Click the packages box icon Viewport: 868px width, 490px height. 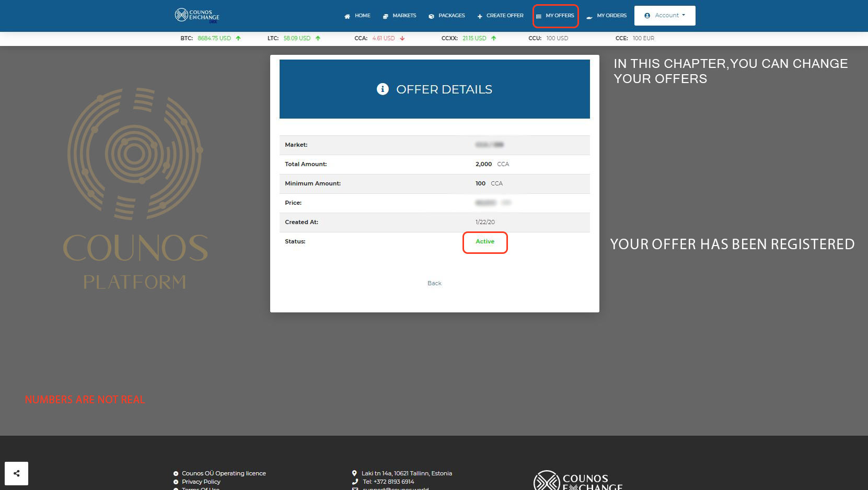[431, 16]
